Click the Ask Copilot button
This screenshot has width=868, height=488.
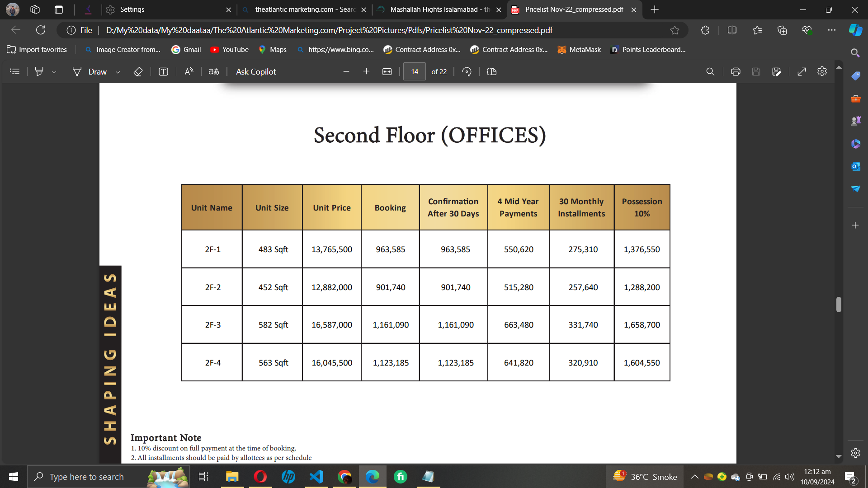point(256,71)
